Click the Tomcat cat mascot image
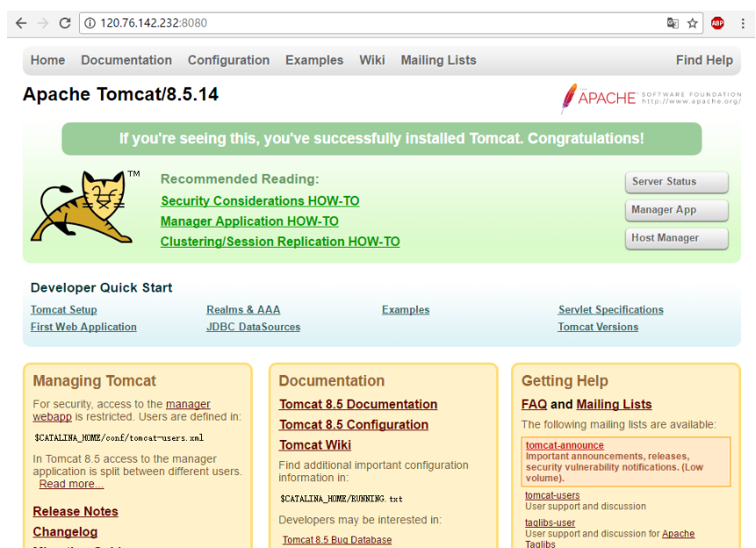This screenshot has width=756, height=548. click(x=85, y=206)
